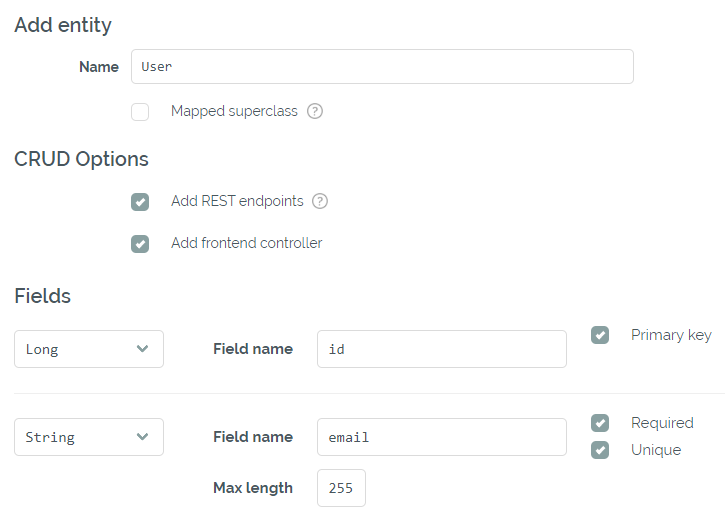This screenshot has height=519, width=727.
Task: Click help icon beside Add REST endpoints
Action: coord(320,201)
